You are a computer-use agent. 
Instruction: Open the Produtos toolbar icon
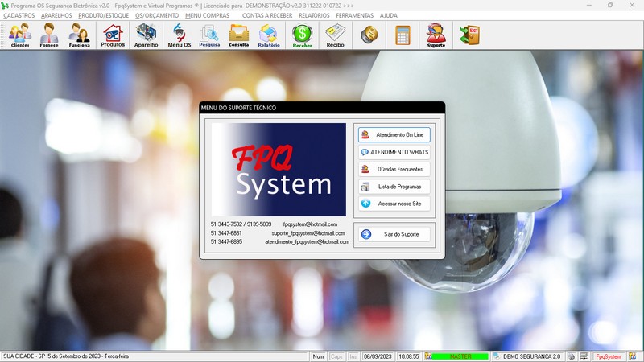113,35
